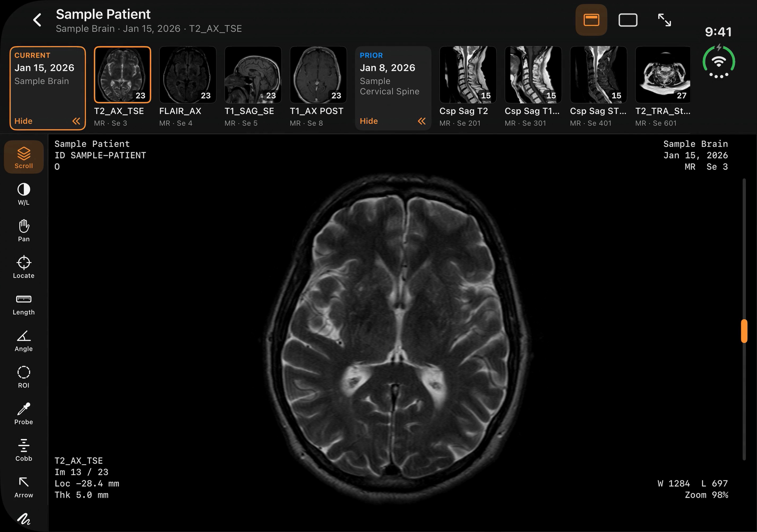
Task: Collapse the CURRENT study using double chevron
Action: (76, 121)
